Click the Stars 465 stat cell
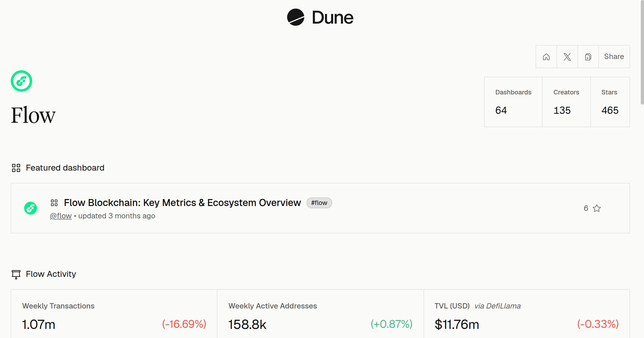The height and width of the screenshot is (338, 644). [x=610, y=102]
